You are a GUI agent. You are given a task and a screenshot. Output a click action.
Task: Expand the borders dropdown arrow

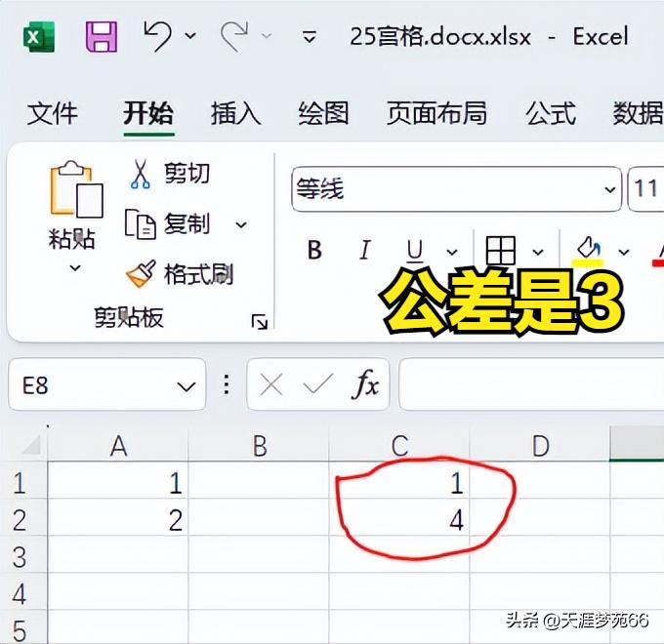pyautogui.click(x=538, y=252)
